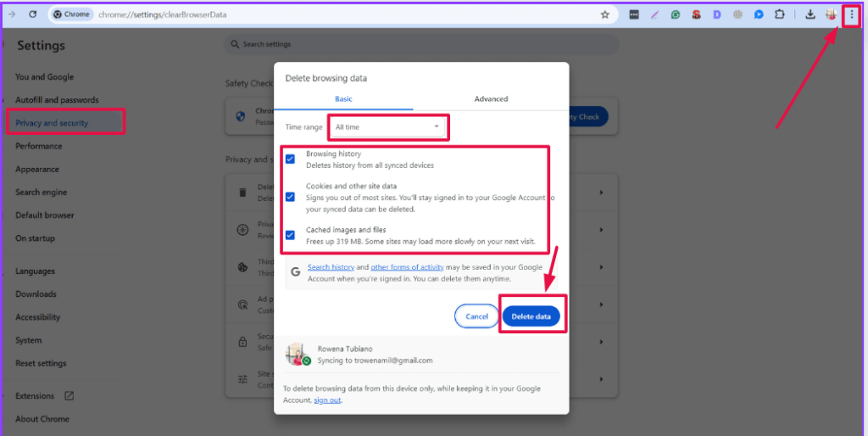Uncheck the Browsing history checkbox
Viewport: 868px width, 436px height.
290,159
